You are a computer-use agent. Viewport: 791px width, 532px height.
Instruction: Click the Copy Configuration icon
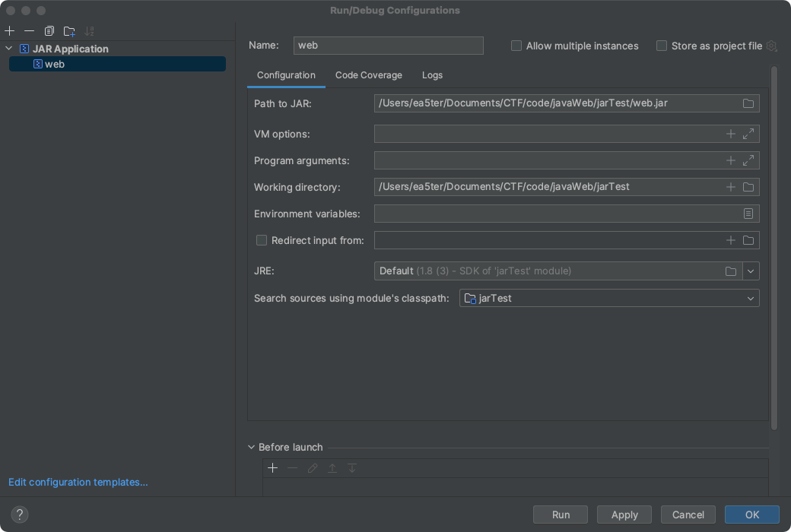point(49,31)
